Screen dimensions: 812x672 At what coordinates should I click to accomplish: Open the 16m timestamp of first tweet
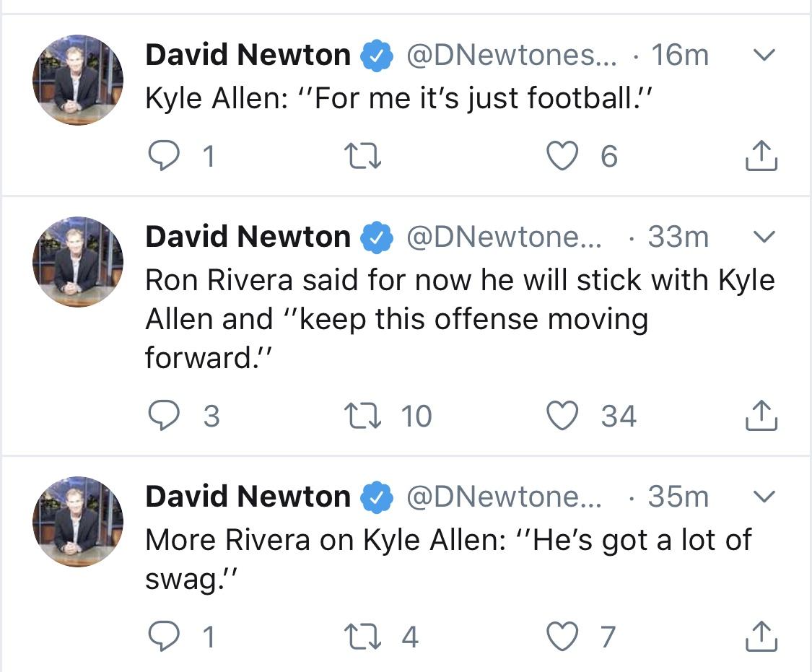[x=680, y=55]
